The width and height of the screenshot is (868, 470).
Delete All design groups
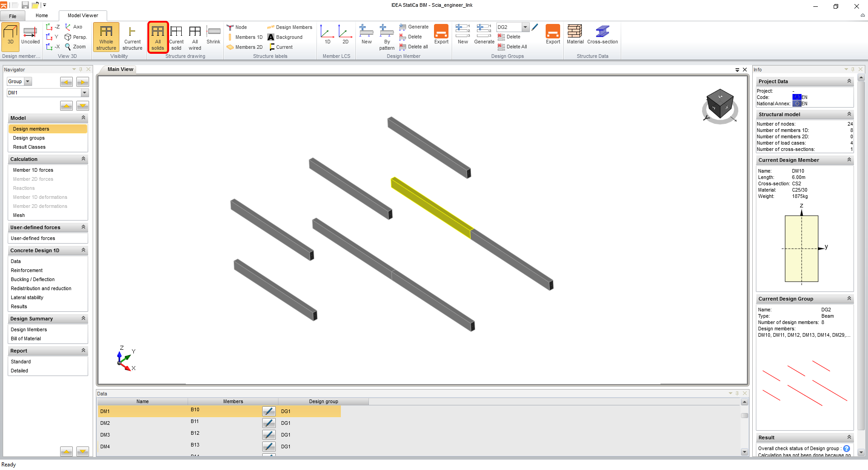pos(513,47)
